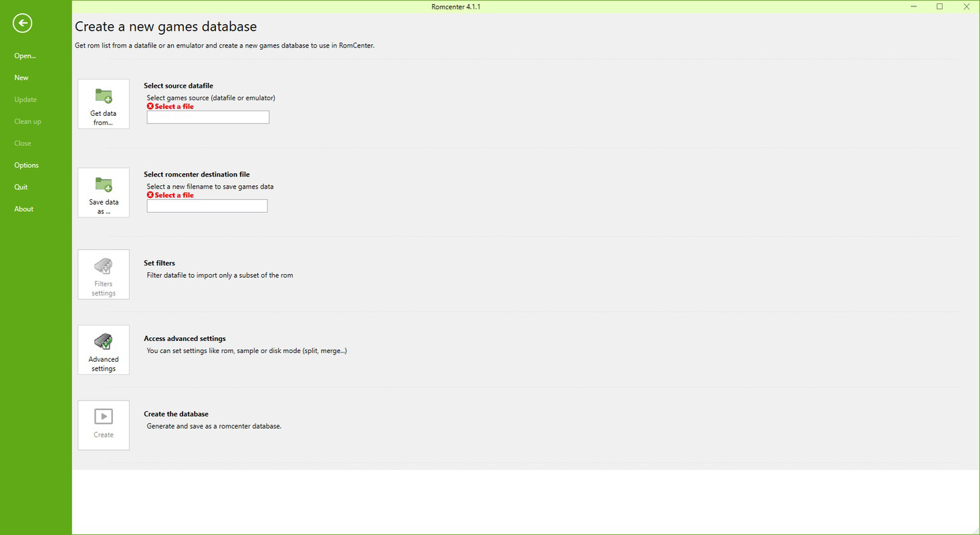Choose Update in the sidebar menu
Screen dimensions: 980x535
click(x=25, y=100)
